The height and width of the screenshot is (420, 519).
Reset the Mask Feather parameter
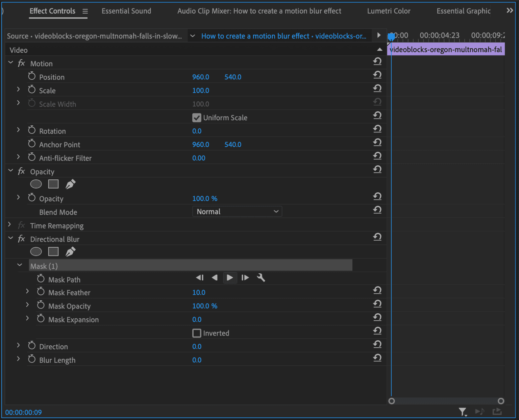377,290
